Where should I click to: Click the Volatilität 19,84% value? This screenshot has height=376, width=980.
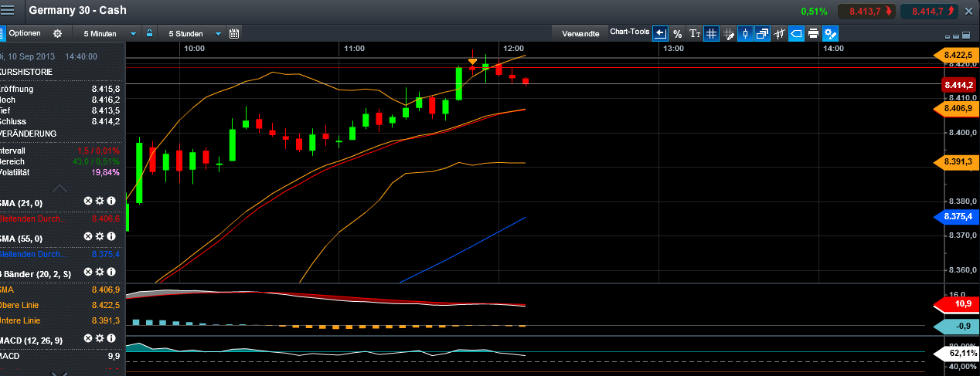105,172
